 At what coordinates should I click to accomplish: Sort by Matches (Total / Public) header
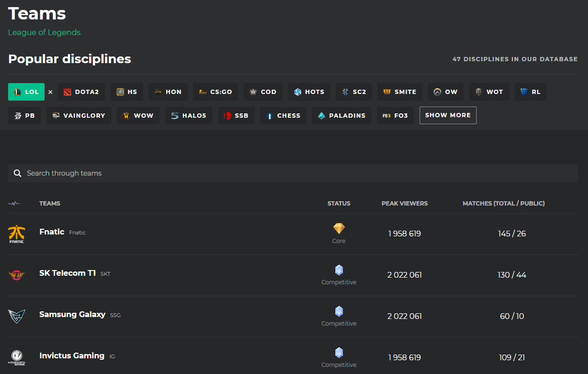[x=503, y=203]
